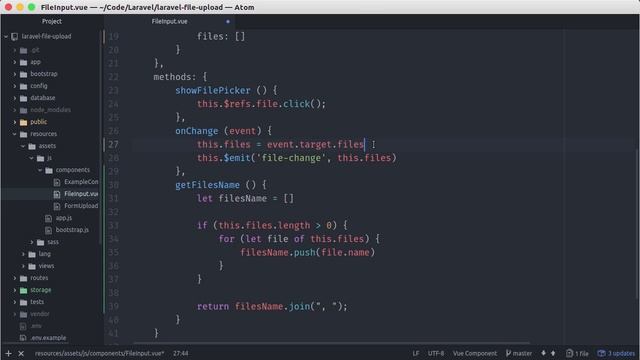Click the FormUpload file icon
Image resolution: width=640 pixels, height=360 pixels.
pyautogui.click(x=57, y=206)
